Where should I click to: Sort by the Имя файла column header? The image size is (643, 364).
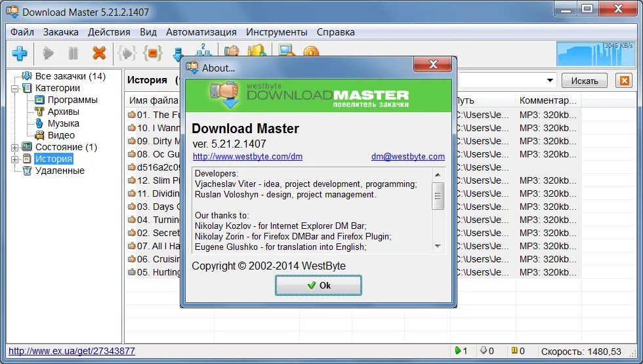[154, 100]
